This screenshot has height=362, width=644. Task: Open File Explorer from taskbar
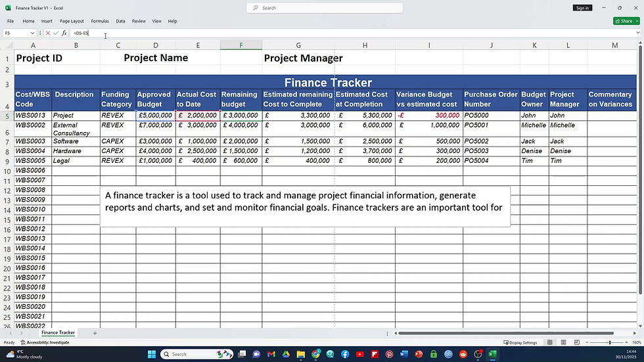[x=301, y=354]
